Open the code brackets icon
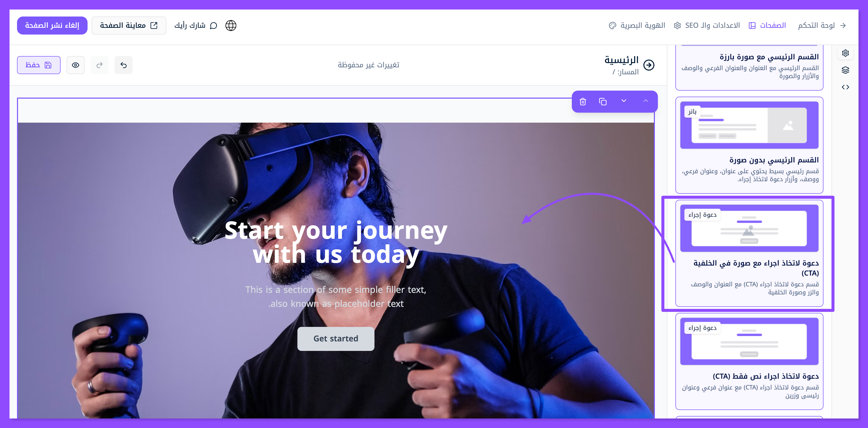The width and height of the screenshot is (868, 428). (x=845, y=87)
